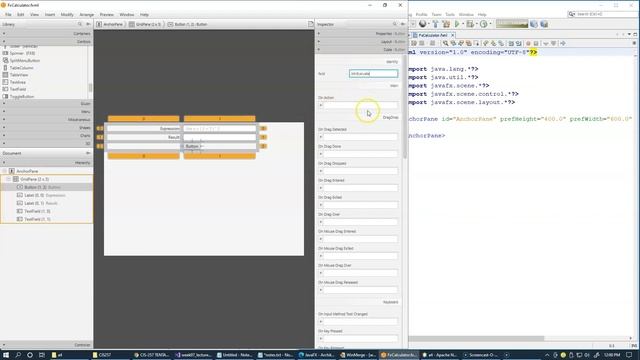Screen dimensions: 640x360
Task: Click the Run Project green arrow in NetBeans
Action: [457, 24]
